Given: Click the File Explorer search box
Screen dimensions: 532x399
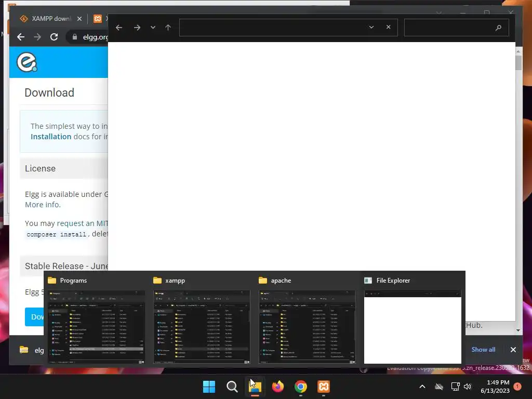Looking at the screenshot, I should [456, 28].
